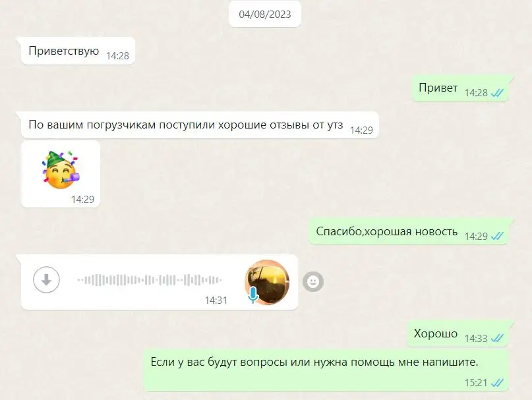This screenshot has width=532, height=400.
Task: Click the 14:29 timestamp under the emoji
Action: (x=82, y=199)
